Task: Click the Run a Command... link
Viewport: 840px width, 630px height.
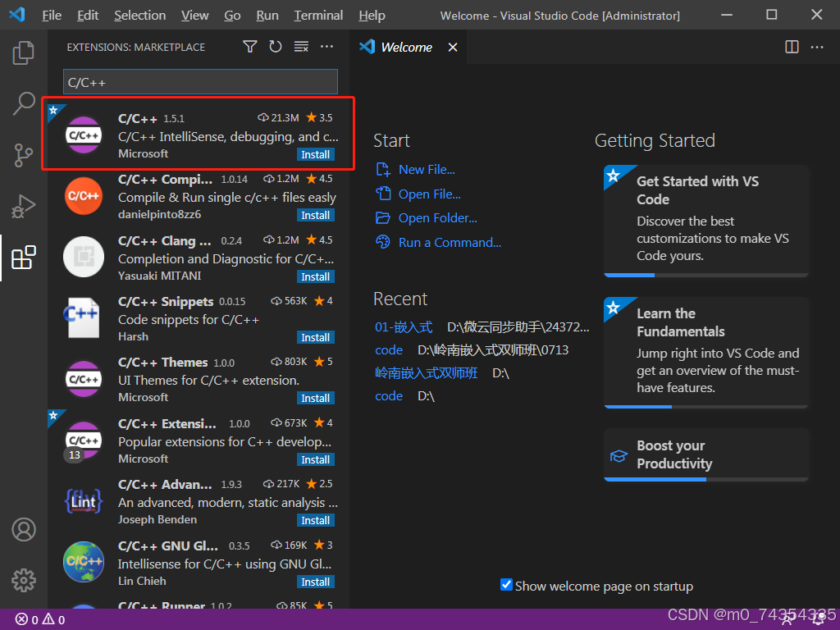Action: click(x=450, y=243)
